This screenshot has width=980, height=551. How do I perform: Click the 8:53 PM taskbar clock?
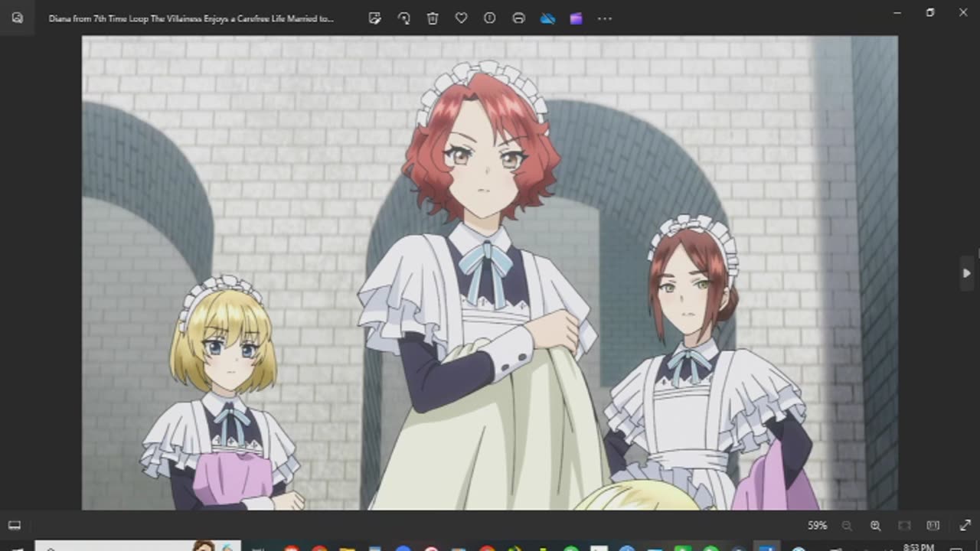coord(918,547)
